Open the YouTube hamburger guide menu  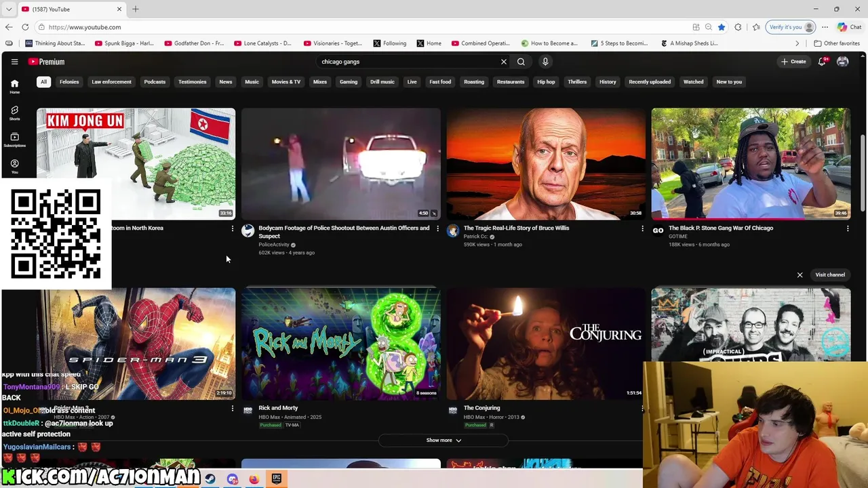pos(14,62)
